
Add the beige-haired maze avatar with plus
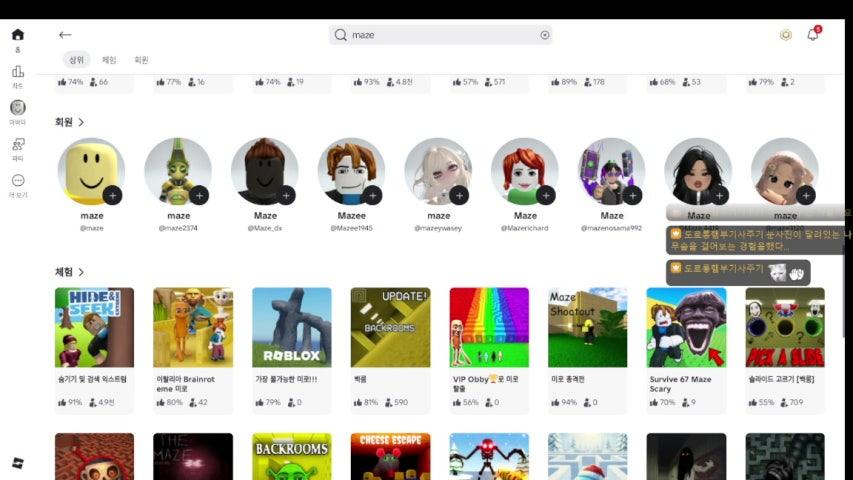pos(806,195)
